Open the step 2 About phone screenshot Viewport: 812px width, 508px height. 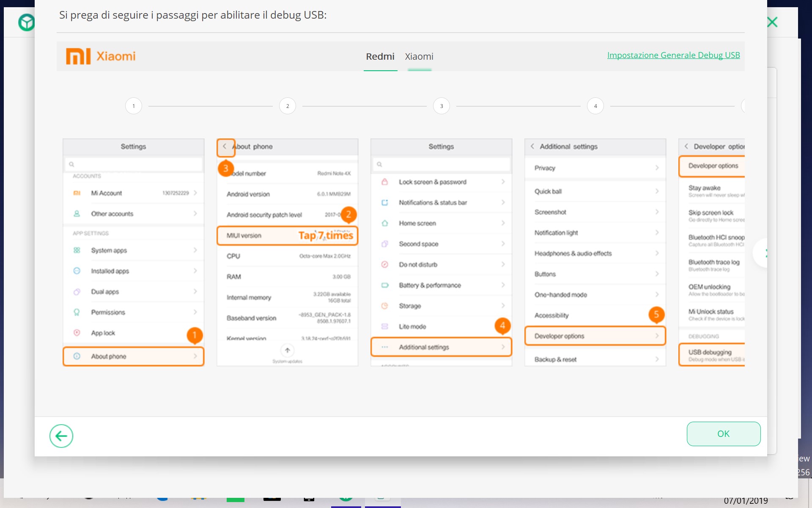(288, 252)
